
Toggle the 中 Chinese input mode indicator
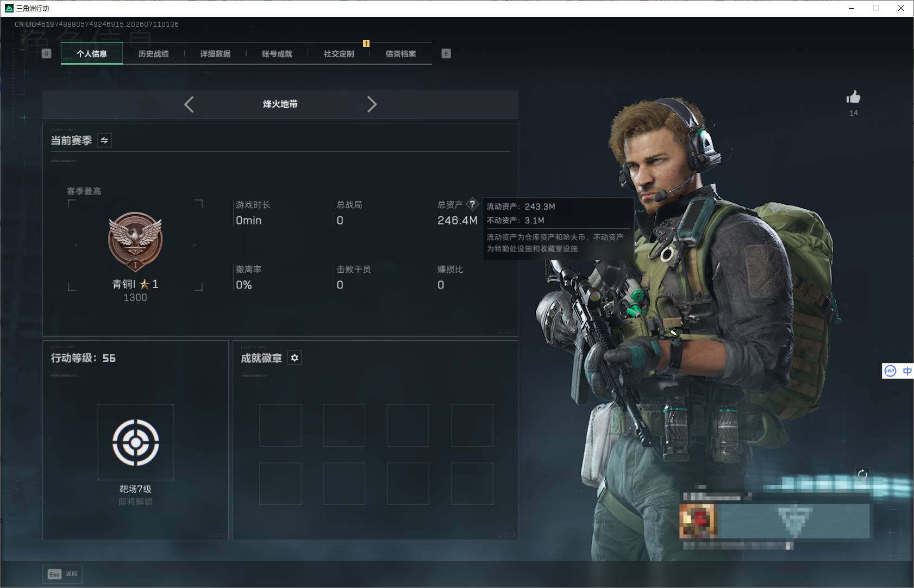(907, 371)
